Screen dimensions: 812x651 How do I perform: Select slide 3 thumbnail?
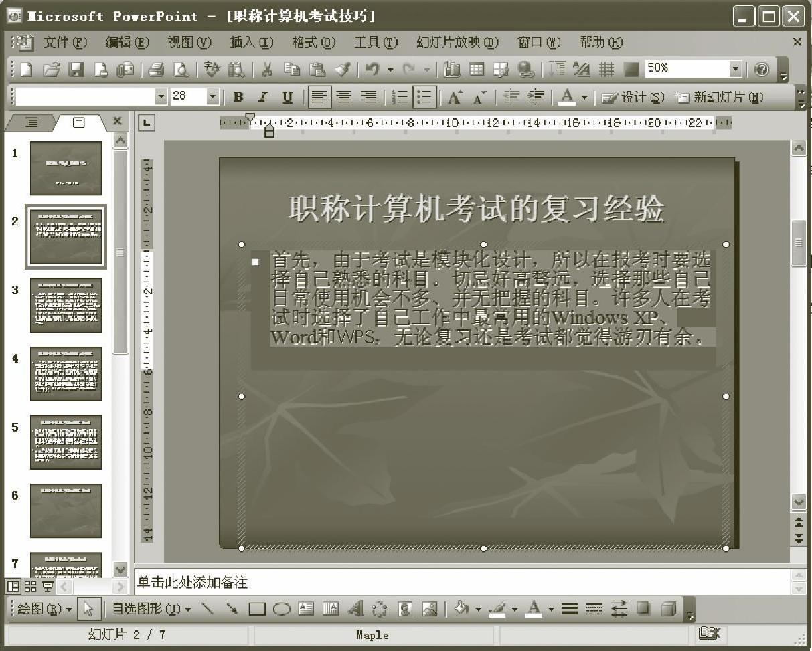pyautogui.click(x=66, y=305)
